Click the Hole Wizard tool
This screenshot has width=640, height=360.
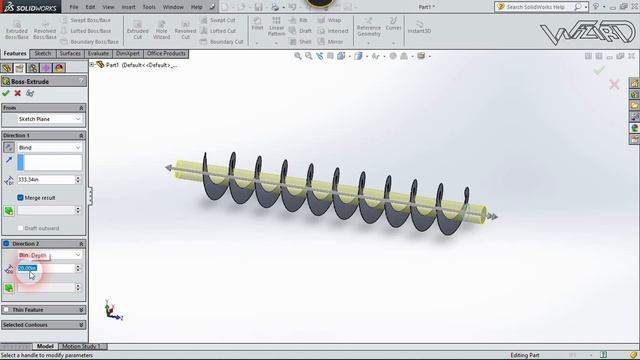click(x=162, y=29)
